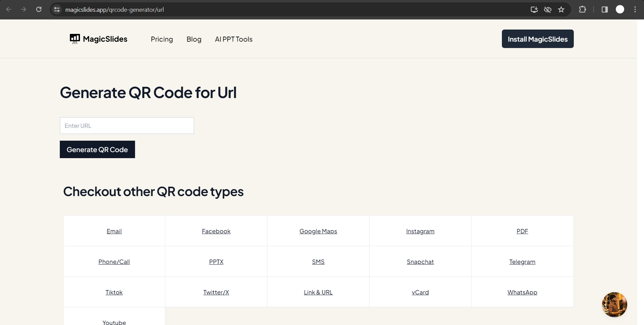
Task: Open AI PPT Tools navigation item
Action: [233, 39]
